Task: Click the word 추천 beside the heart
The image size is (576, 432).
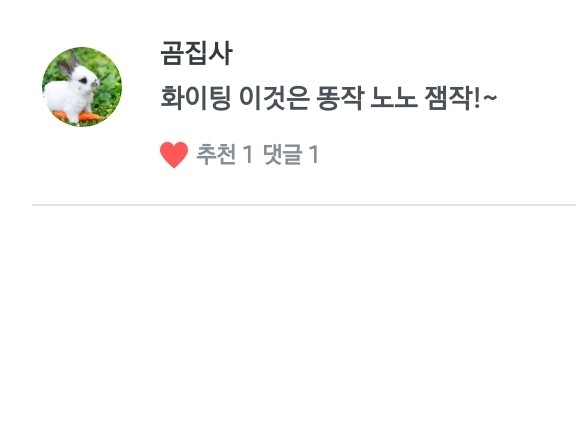Action: [216, 154]
